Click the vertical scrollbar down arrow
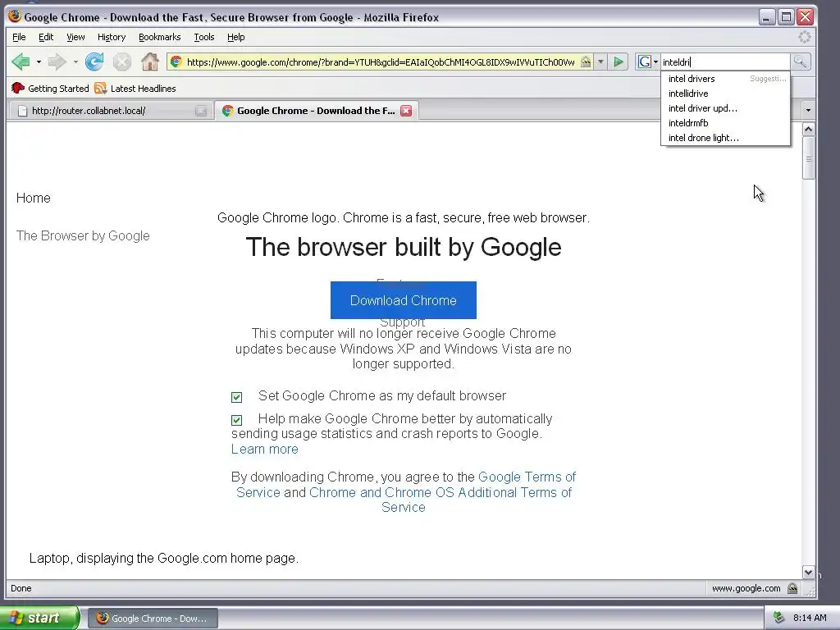Viewport: 840px width, 630px height. (x=808, y=572)
